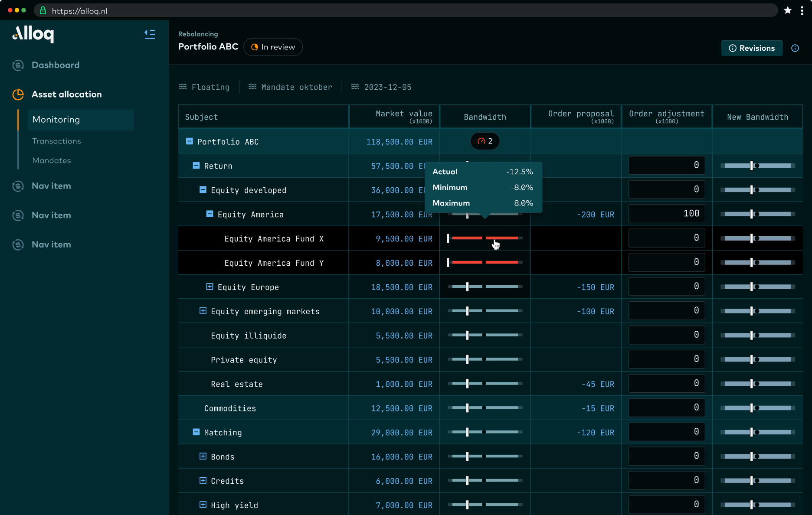Viewport: 812px width, 515px height.
Task: Click the -120 EUR order proposal
Action: (x=596, y=433)
